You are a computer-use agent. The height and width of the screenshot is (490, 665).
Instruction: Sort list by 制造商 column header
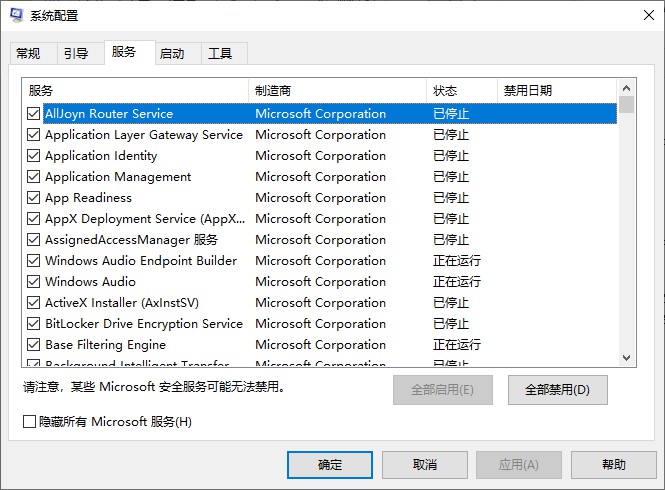[336, 91]
